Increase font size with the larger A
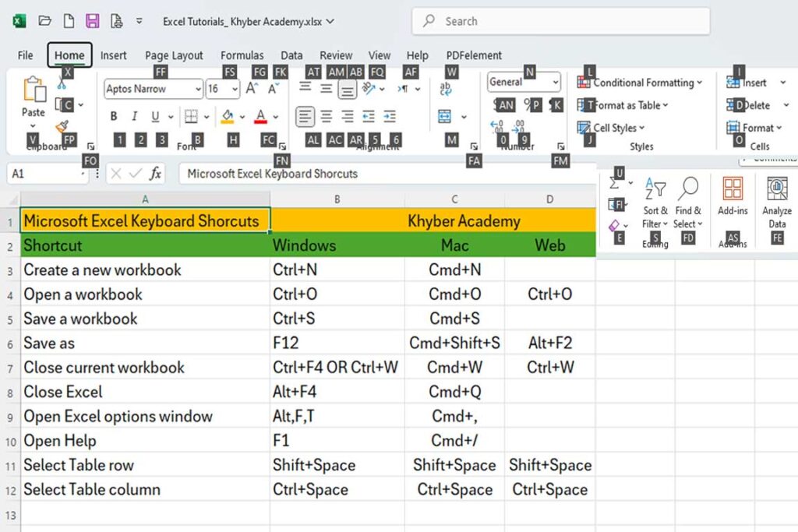This screenshot has width=798, height=532. [252, 89]
